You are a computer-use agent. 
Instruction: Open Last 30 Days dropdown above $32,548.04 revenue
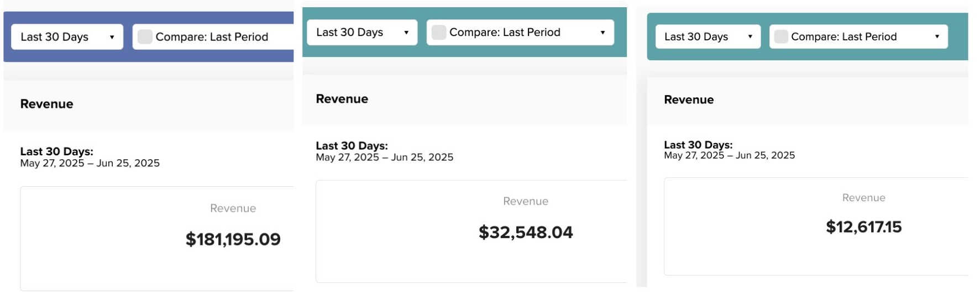tap(362, 33)
